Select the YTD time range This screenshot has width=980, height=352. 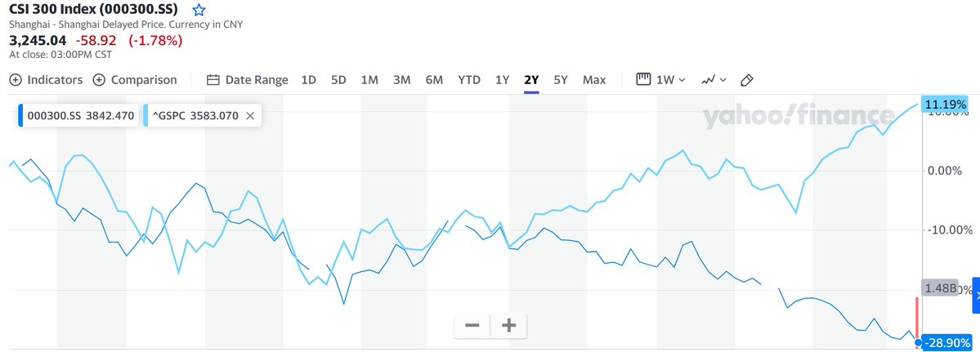click(469, 80)
